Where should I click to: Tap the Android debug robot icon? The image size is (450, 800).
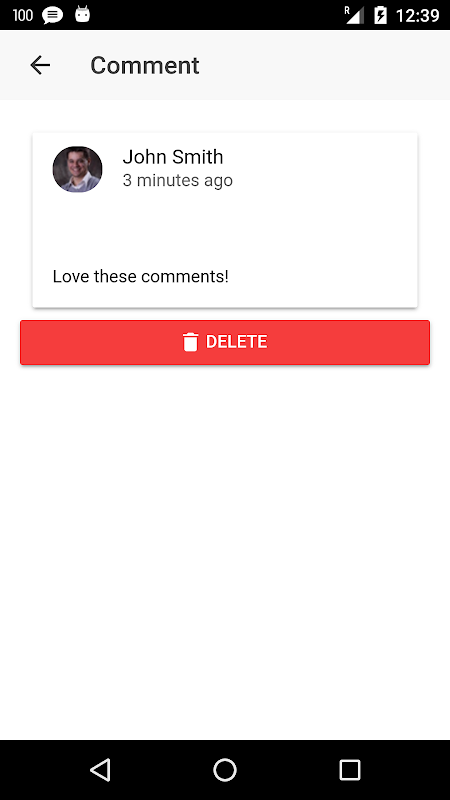coord(83,14)
